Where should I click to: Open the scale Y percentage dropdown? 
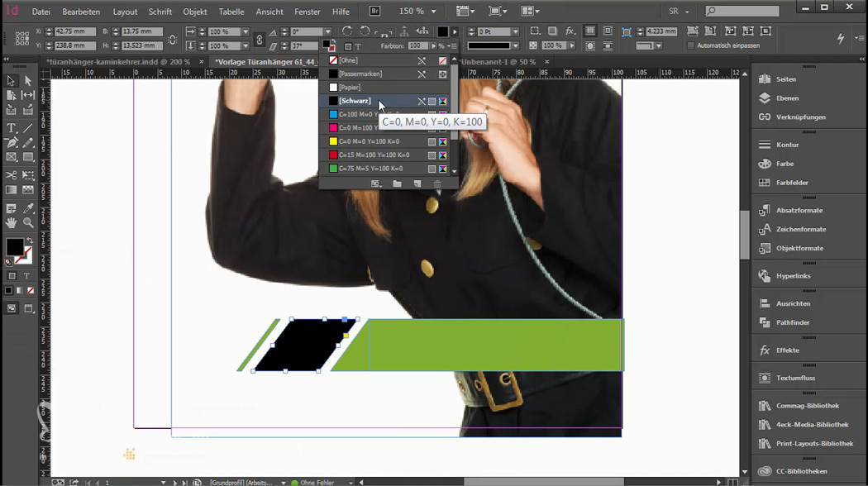(246, 46)
